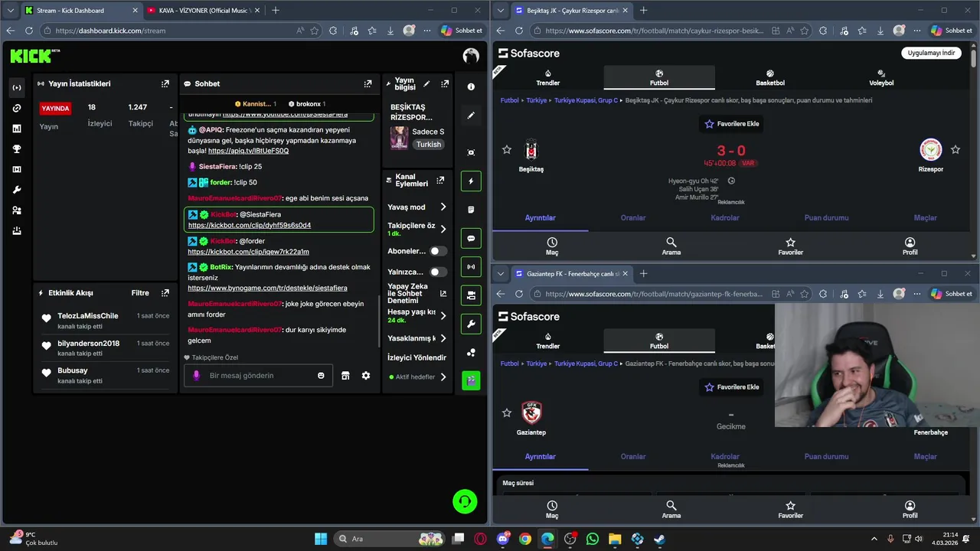
Task: Open Filtre in Etkinlik Akışı panel
Action: [140, 292]
